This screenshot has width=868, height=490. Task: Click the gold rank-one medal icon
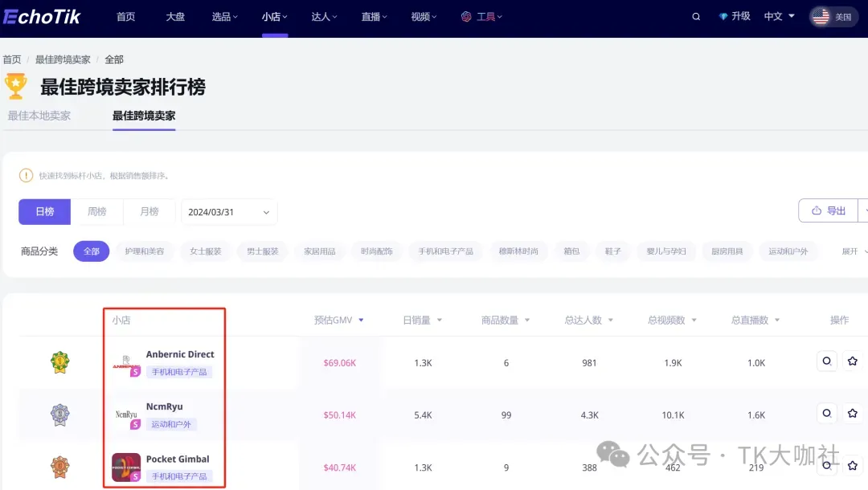(59, 363)
